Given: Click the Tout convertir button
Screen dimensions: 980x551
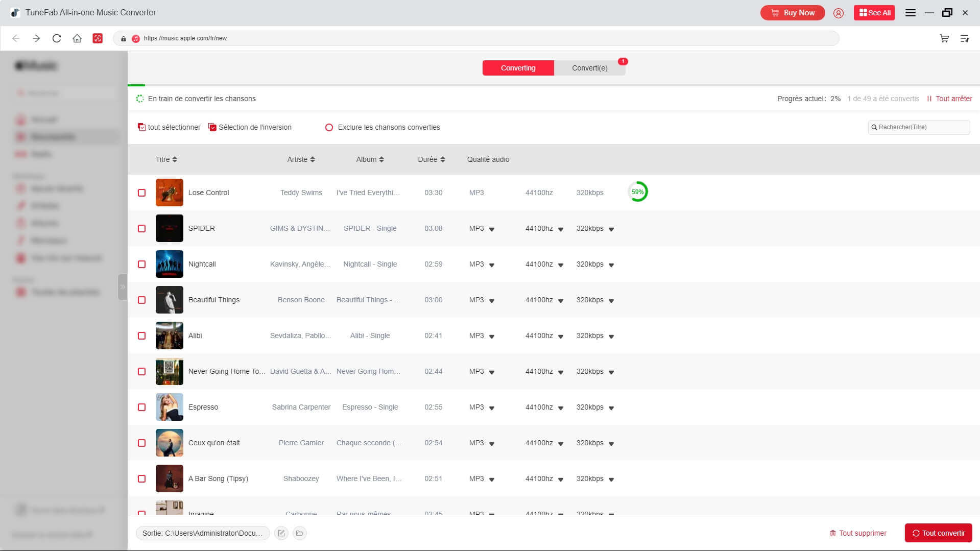Looking at the screenshot, I should [x=939, y=533].
